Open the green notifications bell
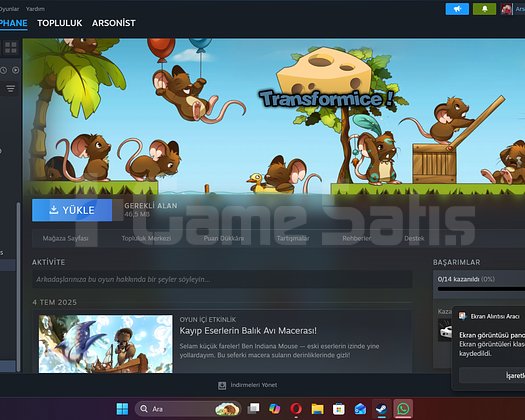The width and height of the screenshot is (525, 420). pos(484,9)
